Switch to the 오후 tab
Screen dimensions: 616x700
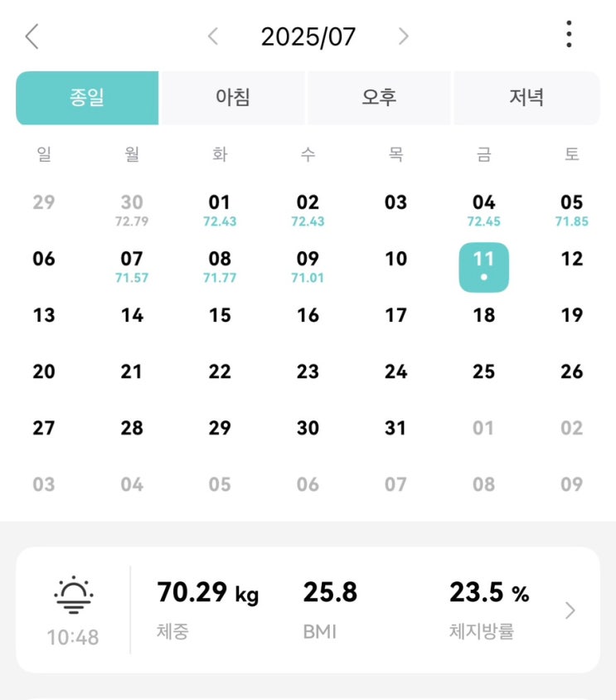[x=379, y=98]
